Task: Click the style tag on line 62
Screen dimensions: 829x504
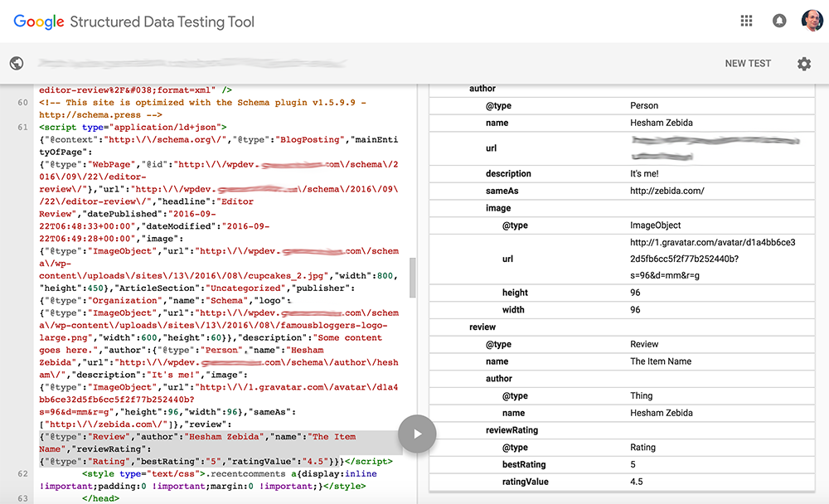Action: pos(143,474)
